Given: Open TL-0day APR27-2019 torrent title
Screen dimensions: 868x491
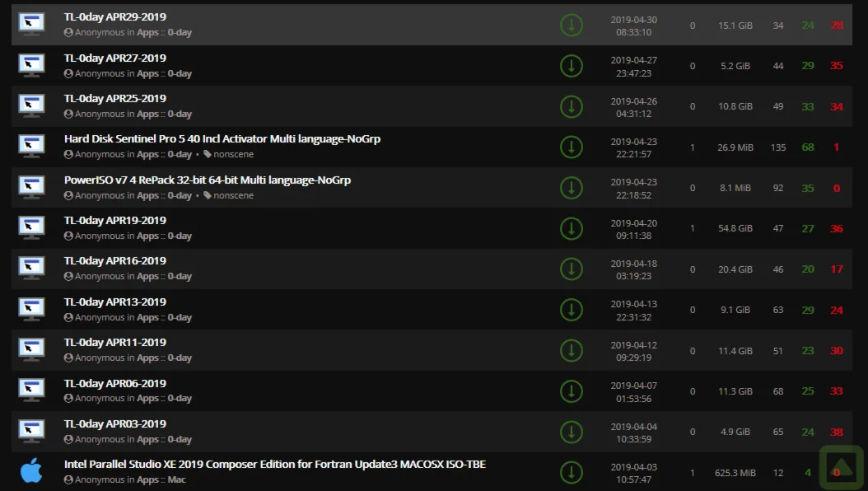Looking at the screenshot, I should (x=115, y=58).
